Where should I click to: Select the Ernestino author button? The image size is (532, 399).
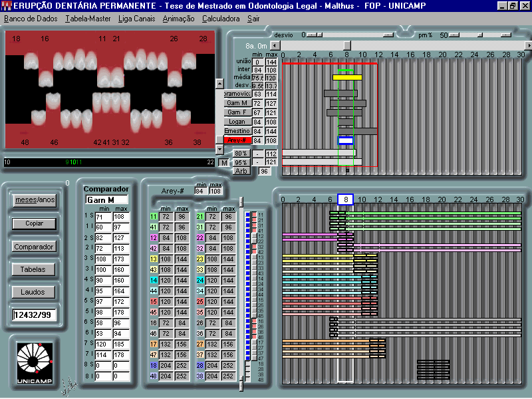[237, 130]
